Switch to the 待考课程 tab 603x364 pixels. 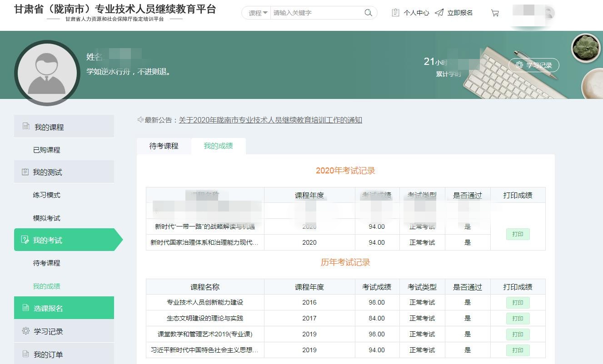[x=164, y=146]
